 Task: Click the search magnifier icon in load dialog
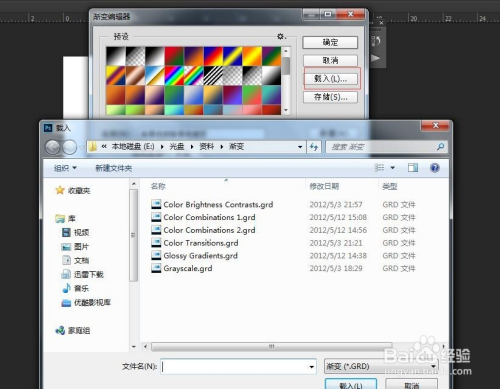pos(440,146)
